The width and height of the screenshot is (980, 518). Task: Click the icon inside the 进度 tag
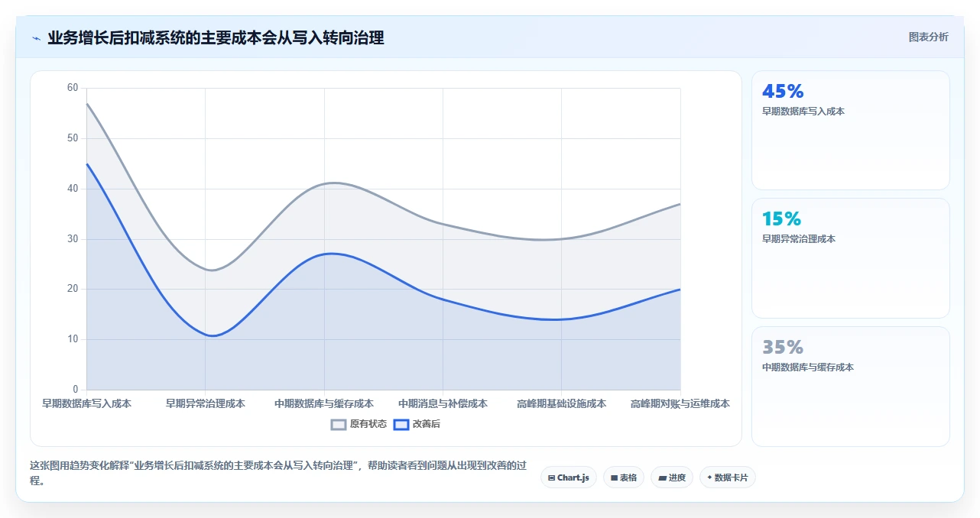tap(662, 478)
